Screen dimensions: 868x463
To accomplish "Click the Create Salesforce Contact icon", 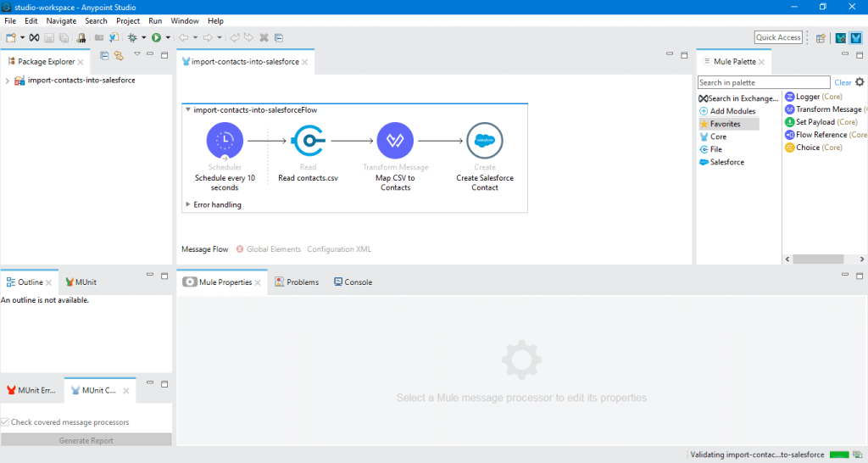I will click(x=484, y=141).
